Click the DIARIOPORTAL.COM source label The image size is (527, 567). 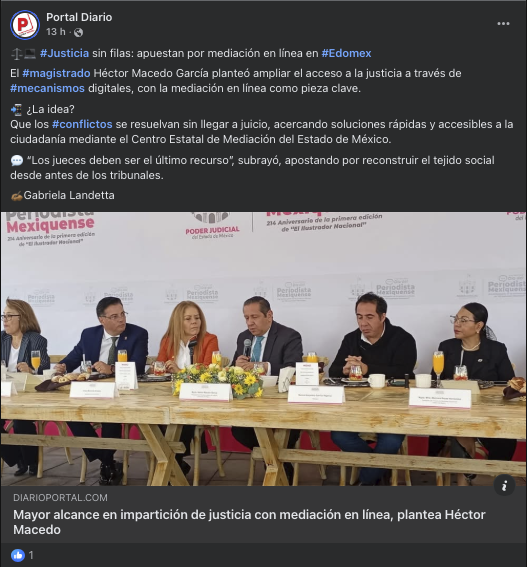pos(60,498)
